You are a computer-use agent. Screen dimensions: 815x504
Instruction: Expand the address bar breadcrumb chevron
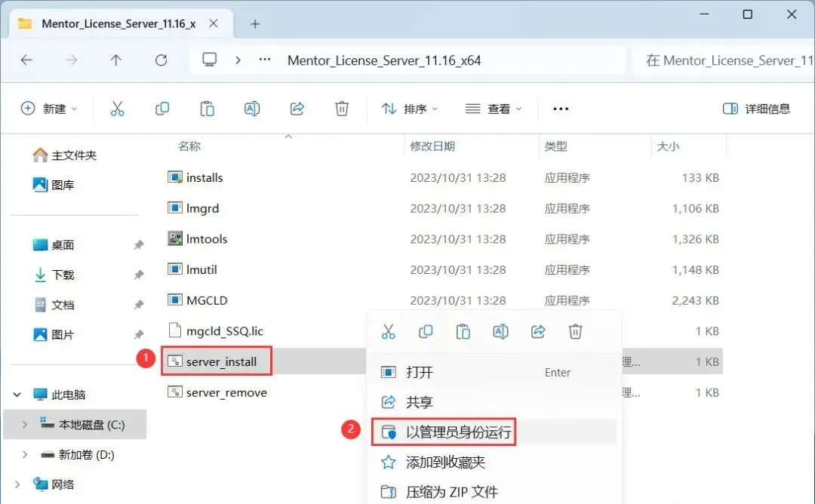point(238,60)
